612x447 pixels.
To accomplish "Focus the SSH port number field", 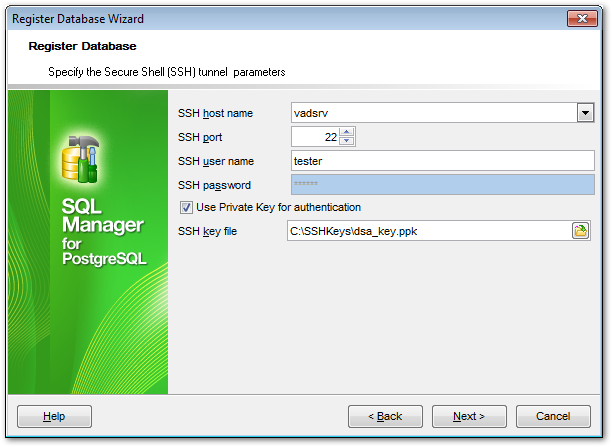I will coord(315,137).
